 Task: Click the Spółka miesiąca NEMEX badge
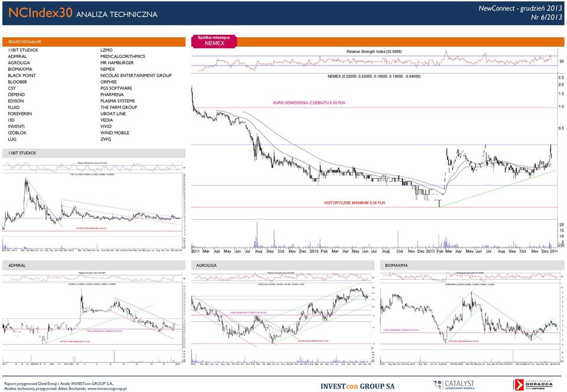pyautogui.click(x=214, y=41)
